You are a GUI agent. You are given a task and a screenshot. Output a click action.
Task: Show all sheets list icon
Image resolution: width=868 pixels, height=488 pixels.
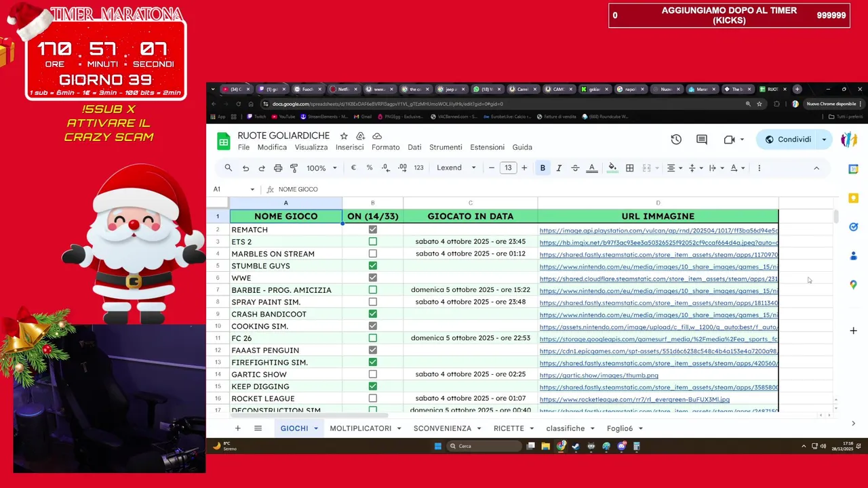tap(258, 428)
